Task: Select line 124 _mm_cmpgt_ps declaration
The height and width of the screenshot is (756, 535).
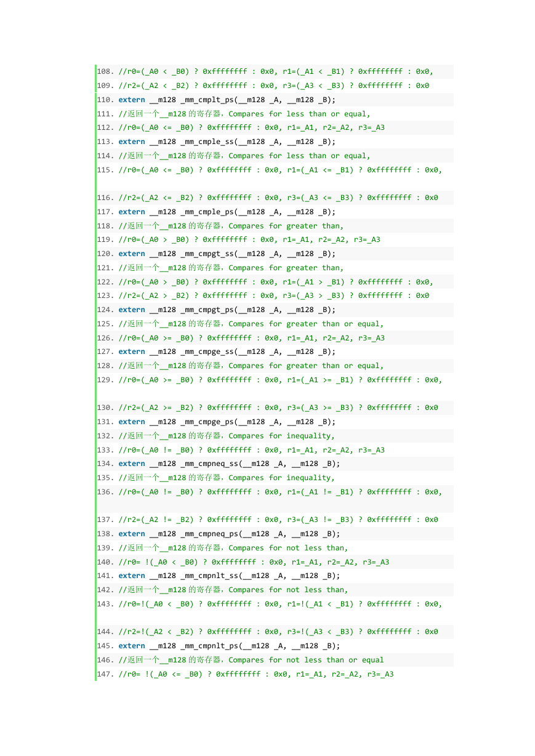Action: (227, 310)
